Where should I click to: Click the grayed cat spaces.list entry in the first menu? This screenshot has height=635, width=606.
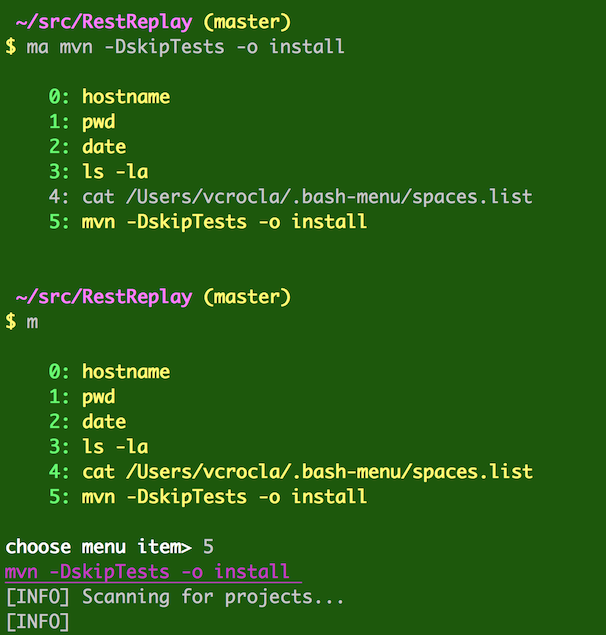pyautogui.click(x=290, y=197)
